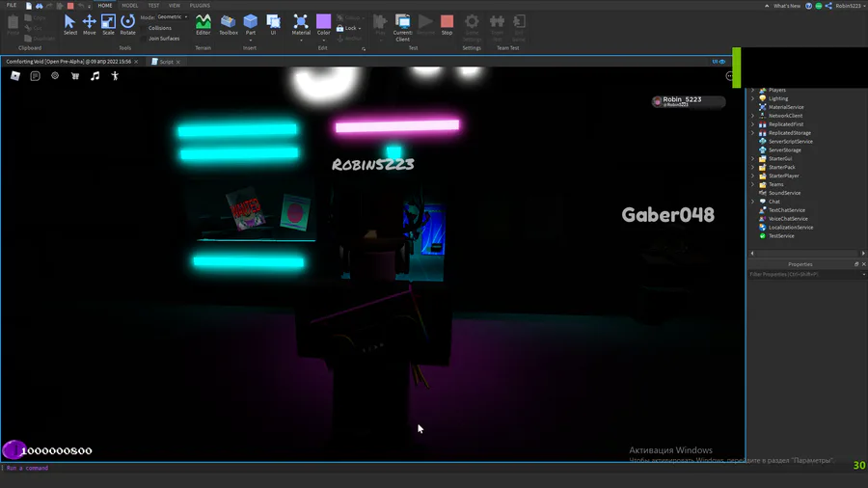
Task: Click the Run a command bar
Action: [371, 468]
